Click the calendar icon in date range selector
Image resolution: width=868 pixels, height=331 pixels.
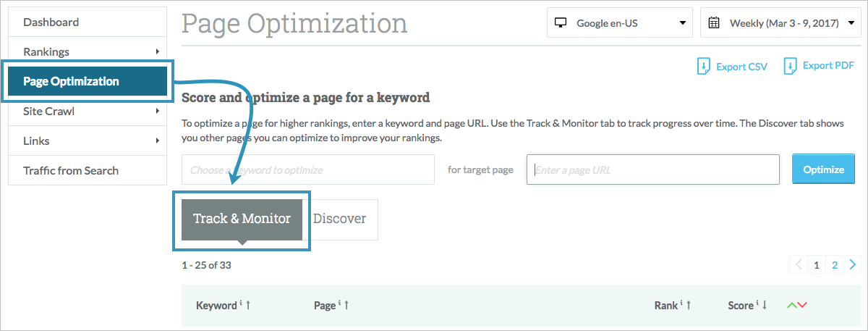[714, 23]
